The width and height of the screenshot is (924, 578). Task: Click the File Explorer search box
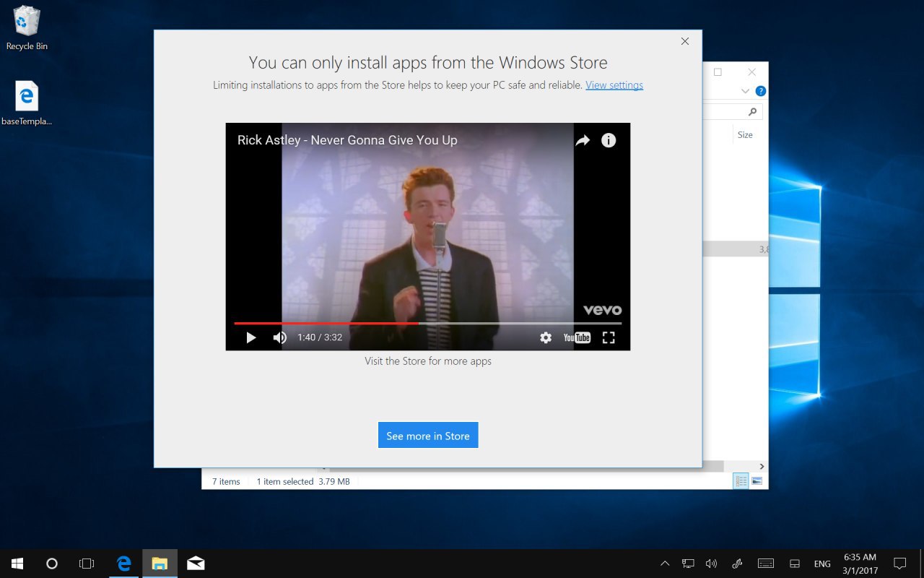tap(732, 111)
